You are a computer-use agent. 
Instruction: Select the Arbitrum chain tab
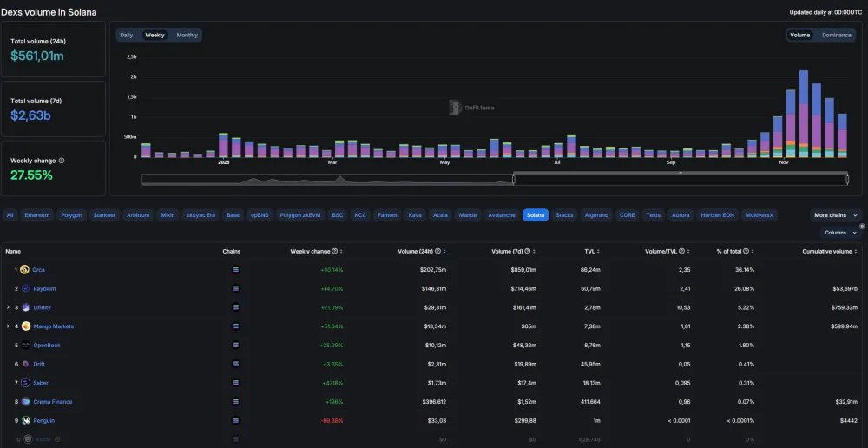point(138,214)
